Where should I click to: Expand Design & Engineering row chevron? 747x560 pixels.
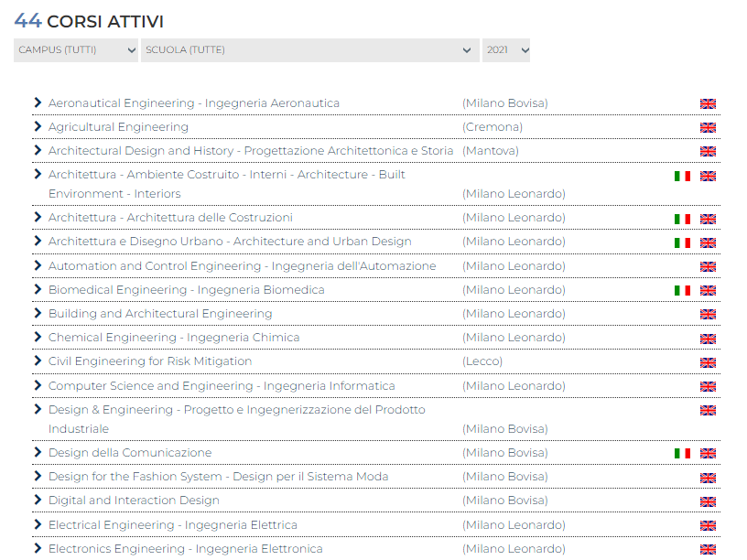(38, 410)
